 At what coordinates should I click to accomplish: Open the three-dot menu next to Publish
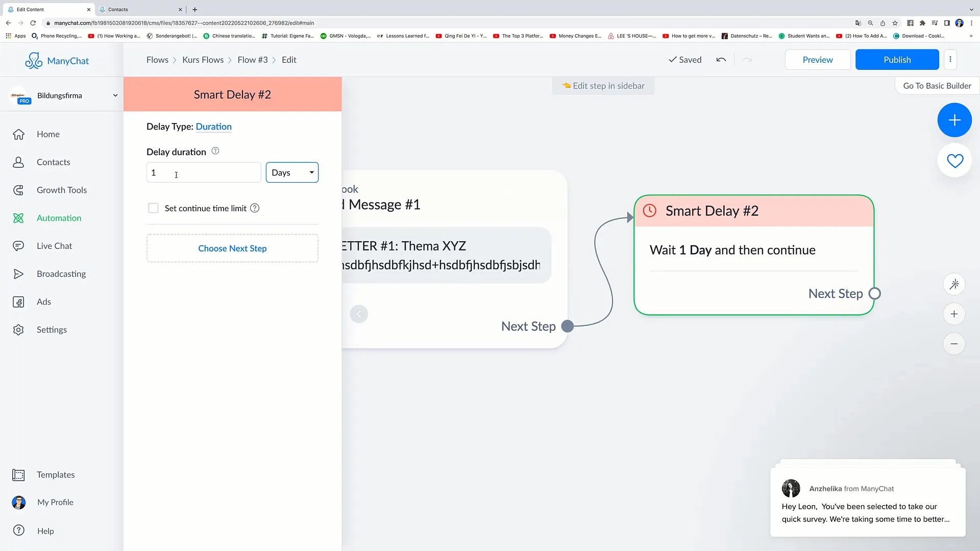pyautogui.click(x=950, y=60)
